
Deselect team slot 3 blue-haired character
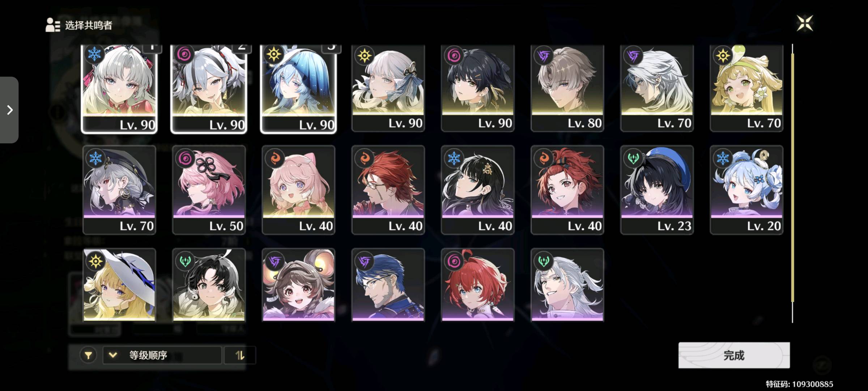point(299,89)
